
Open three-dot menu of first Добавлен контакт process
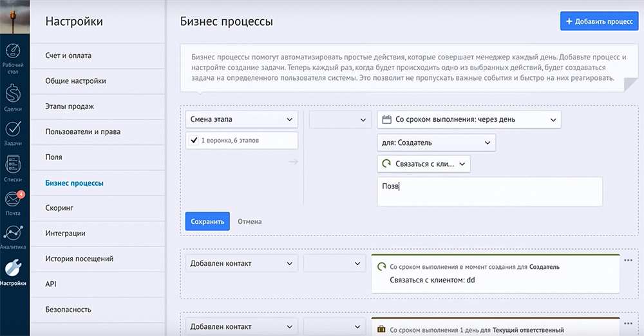(x=628, y=260)
